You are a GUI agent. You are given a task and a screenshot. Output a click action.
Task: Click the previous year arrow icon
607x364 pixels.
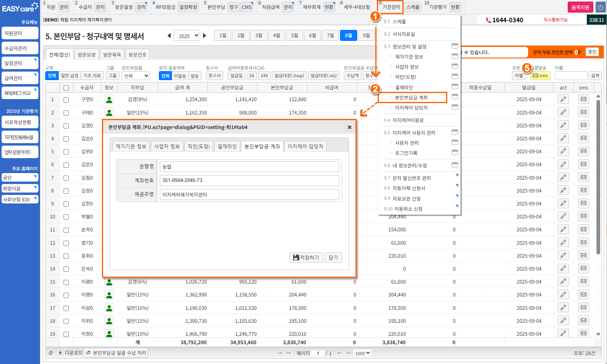tap(169, 36)
